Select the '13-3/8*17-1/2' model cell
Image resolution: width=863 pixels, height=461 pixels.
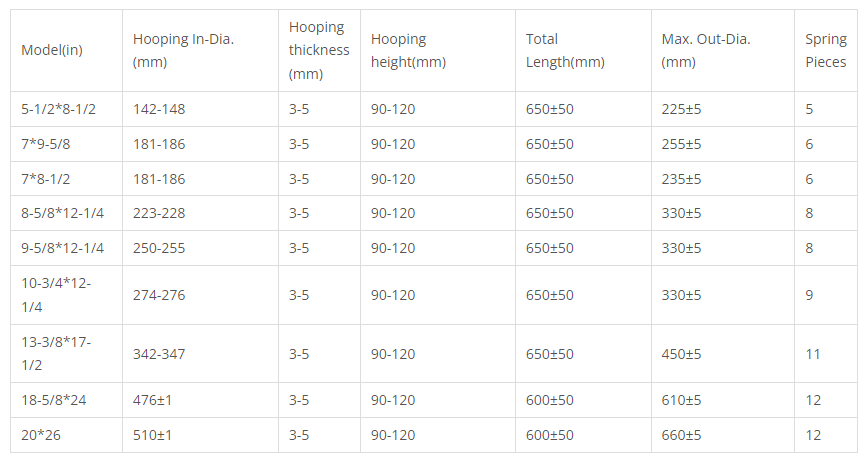(x=56, y=353)
